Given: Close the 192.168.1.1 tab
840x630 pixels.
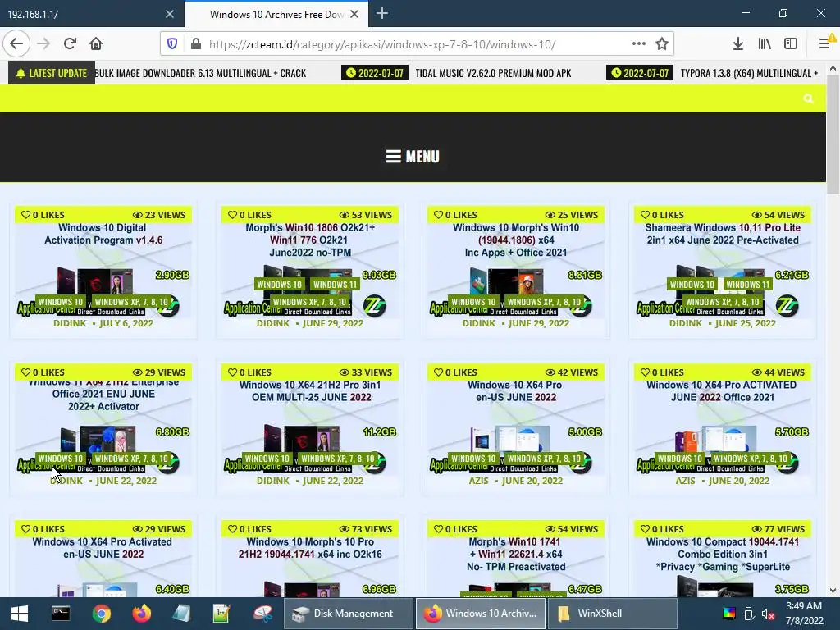Looking at the screenshot, I should 170,14.
